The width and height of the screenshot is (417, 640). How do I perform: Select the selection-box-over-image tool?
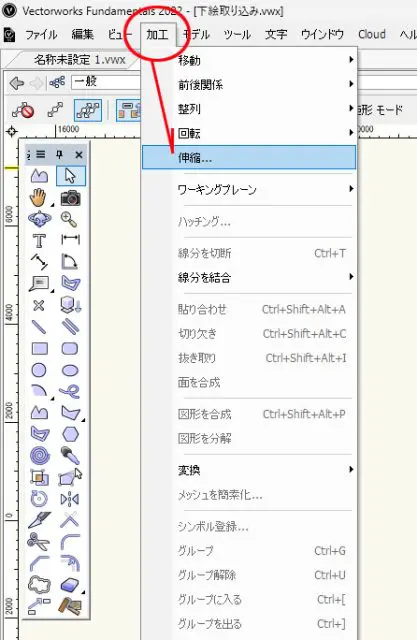[x=39, y=477]
